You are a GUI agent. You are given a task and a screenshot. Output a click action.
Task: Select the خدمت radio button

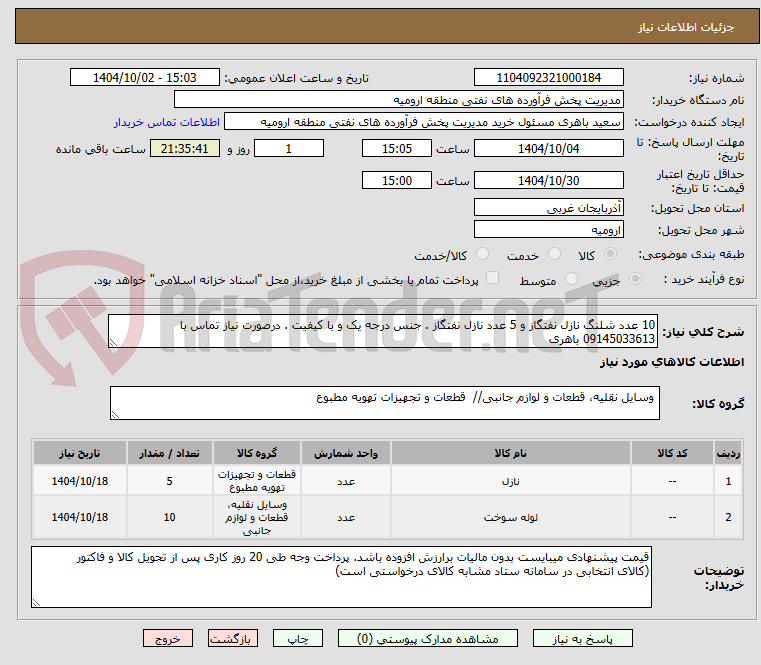pyautogui.click(x=554, y=254)
